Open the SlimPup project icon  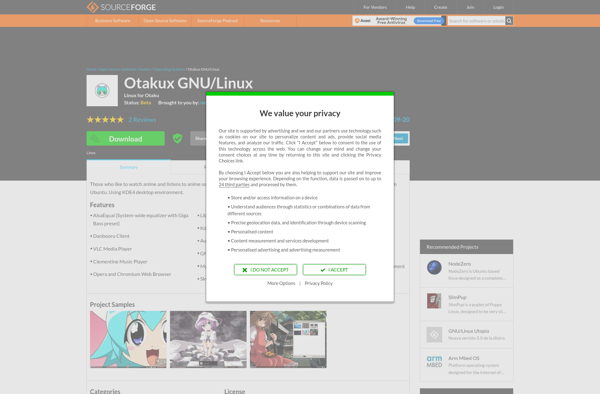tap(434, 301)
